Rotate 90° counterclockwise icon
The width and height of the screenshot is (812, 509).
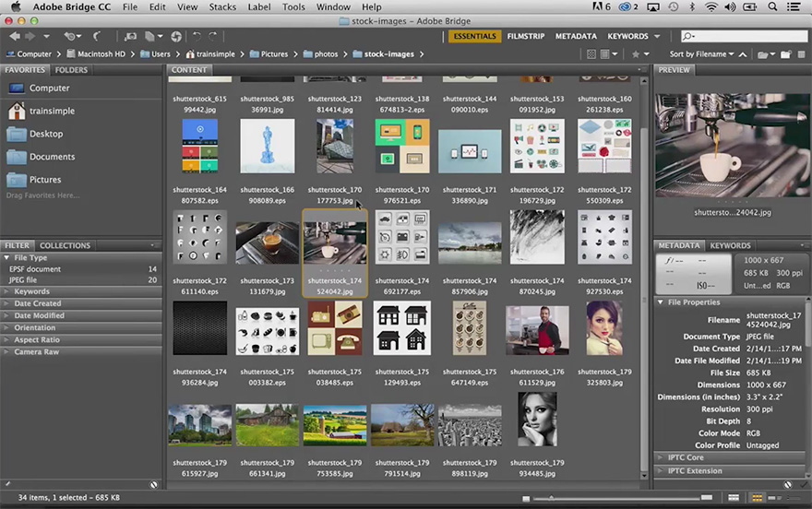click(197, 36)
